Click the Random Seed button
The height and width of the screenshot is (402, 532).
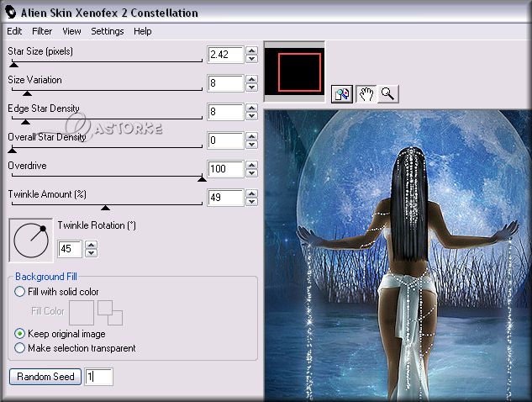tap(45, 377)
